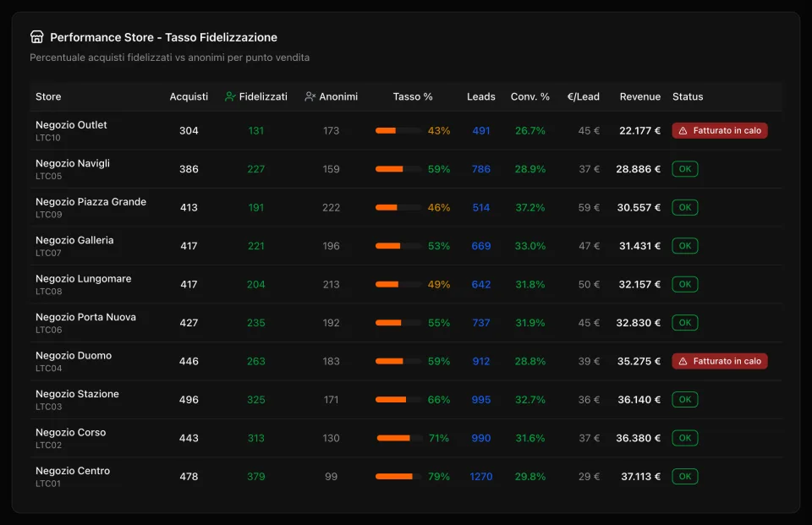Click the user icon next to Anonimi
Screen dimensions: 812x525
pyautogui.click(x=310, y=97)
